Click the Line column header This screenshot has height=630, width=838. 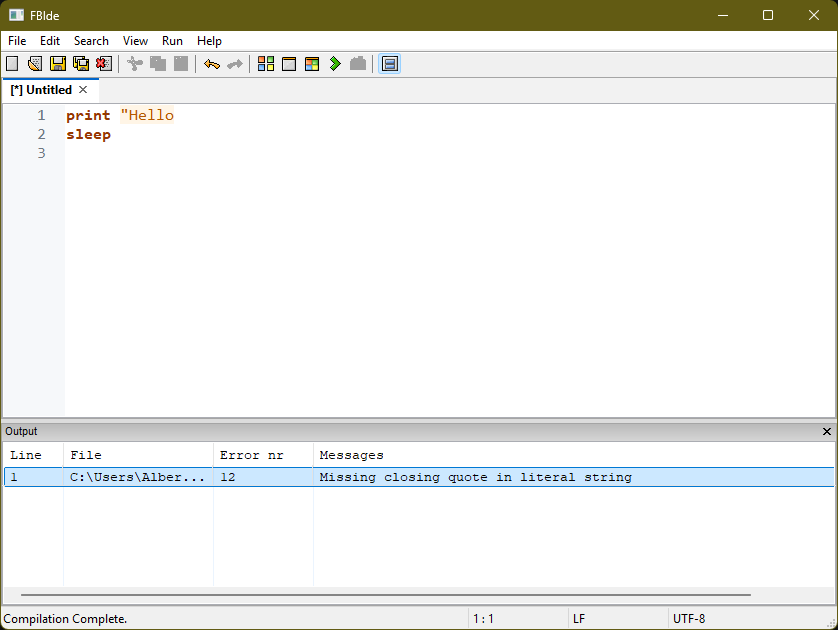(x=33, y=455)
